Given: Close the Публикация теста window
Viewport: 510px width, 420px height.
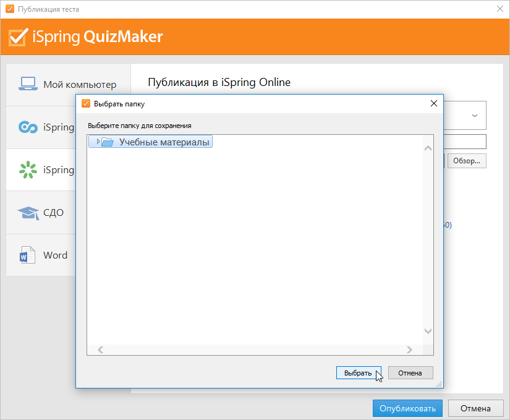Looking at the screenshot, I should point(500,9).
